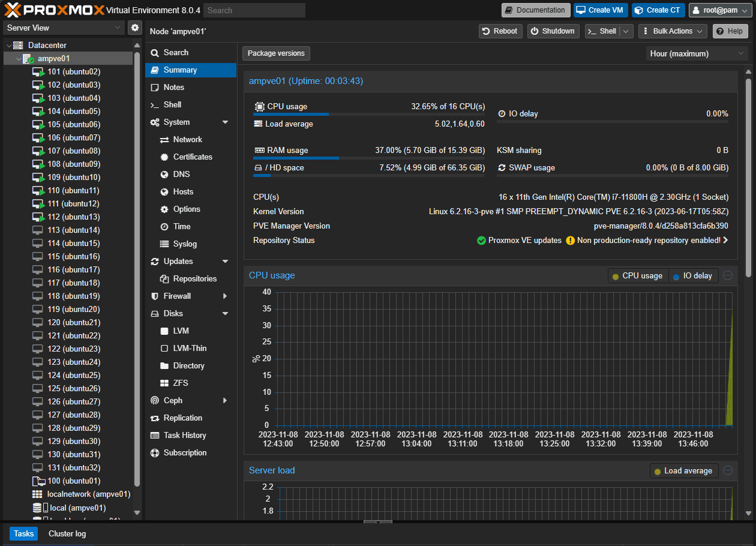Open the Hour (maximum) timeframe dropdown

697,54
